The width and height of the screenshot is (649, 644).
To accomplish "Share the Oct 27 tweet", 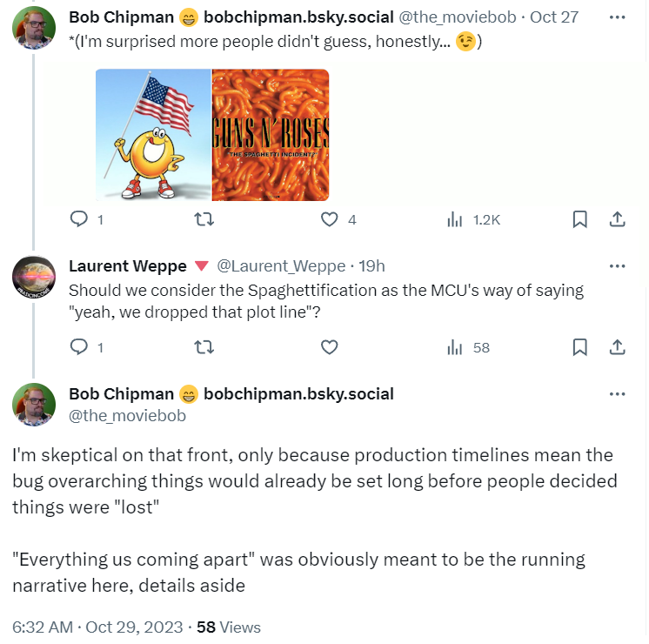I will click(617, 220).
